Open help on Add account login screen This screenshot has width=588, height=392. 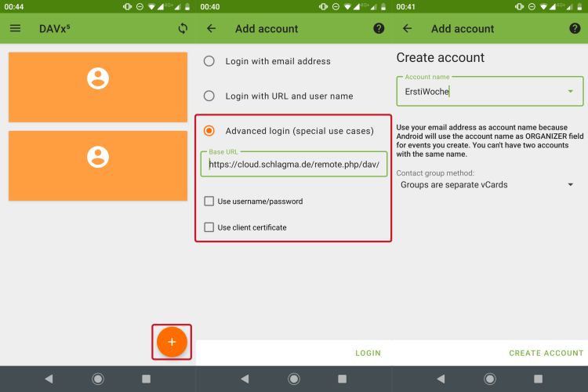pyautogui.click(x=379, y=28)
